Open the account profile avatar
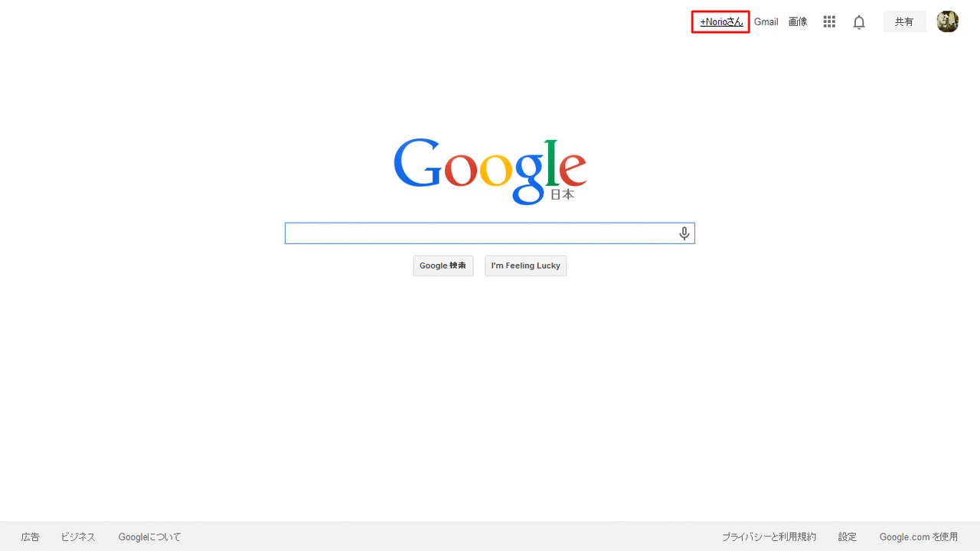The image size is (980, 551). pyautogui.click(x=948, y=21)
